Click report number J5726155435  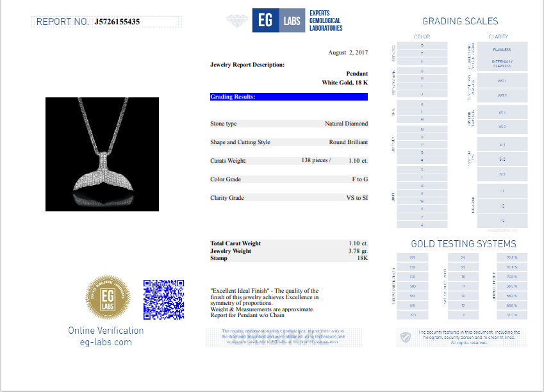117,22
